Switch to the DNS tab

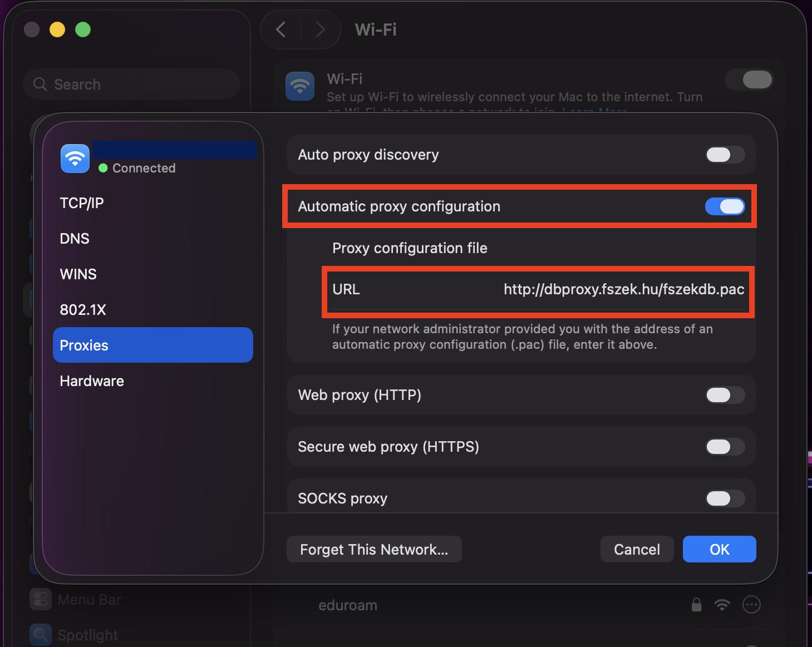click(75, 239)
